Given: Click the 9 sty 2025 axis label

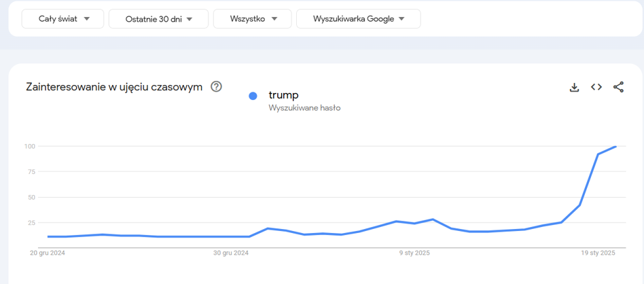Looking at the screenshot, I should [414, 253].
